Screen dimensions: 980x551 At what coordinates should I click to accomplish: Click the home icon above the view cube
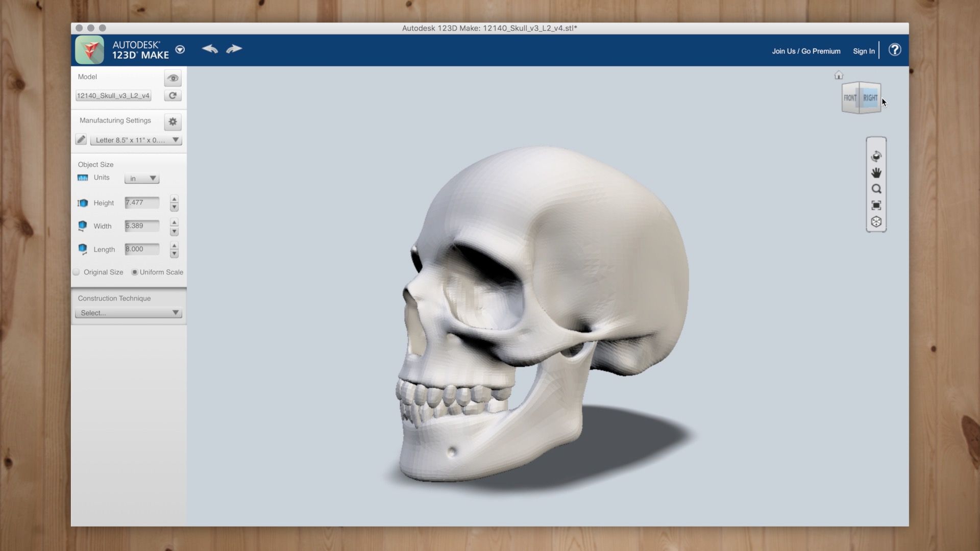click(x=839, y=75)
